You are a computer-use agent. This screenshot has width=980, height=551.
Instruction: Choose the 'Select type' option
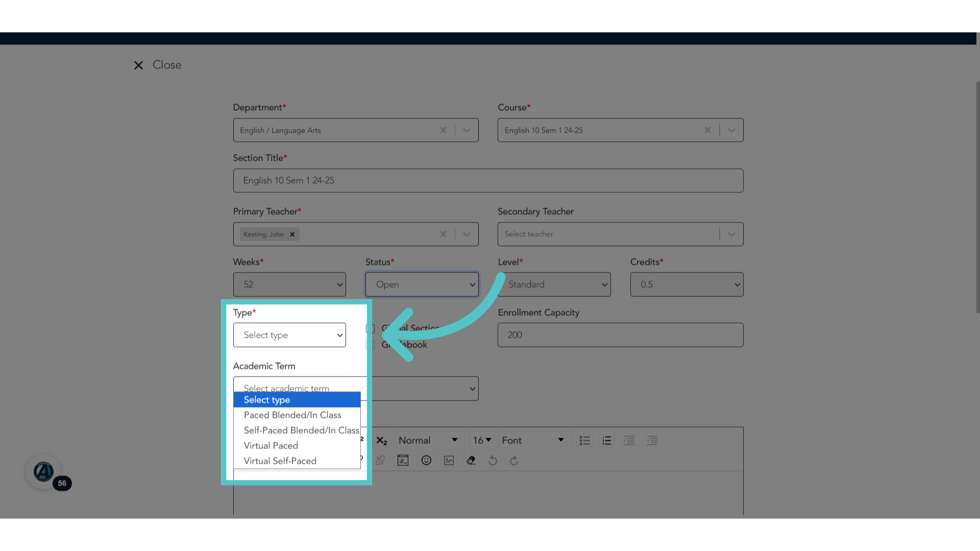pos(297,400)
